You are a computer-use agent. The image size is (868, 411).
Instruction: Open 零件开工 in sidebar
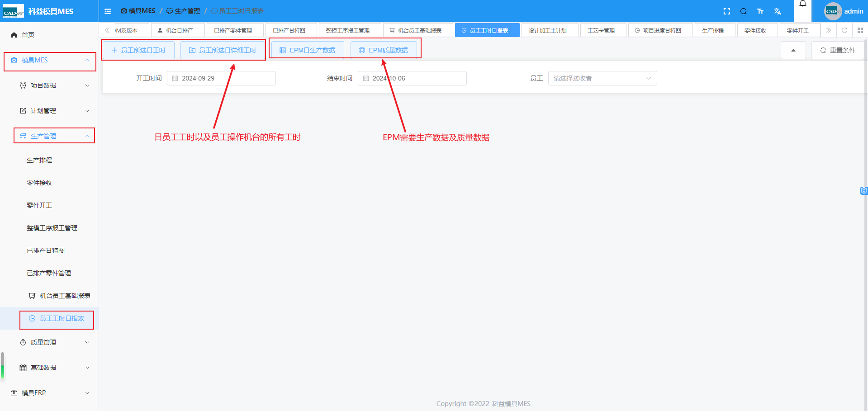(x=49, y=205)
